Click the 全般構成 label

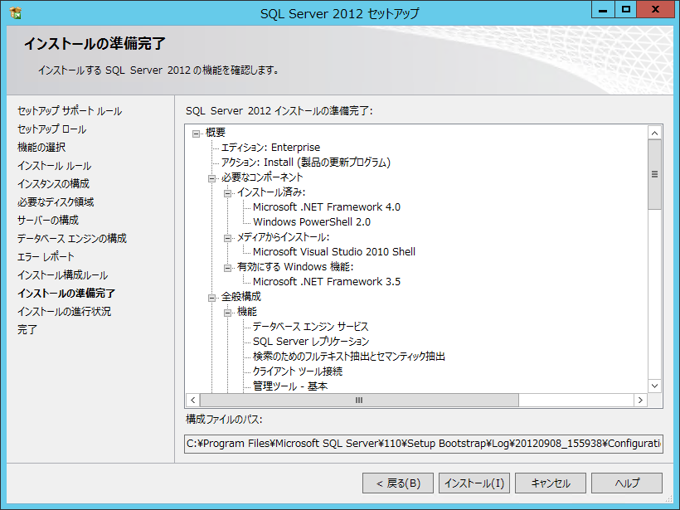[241, 297]
